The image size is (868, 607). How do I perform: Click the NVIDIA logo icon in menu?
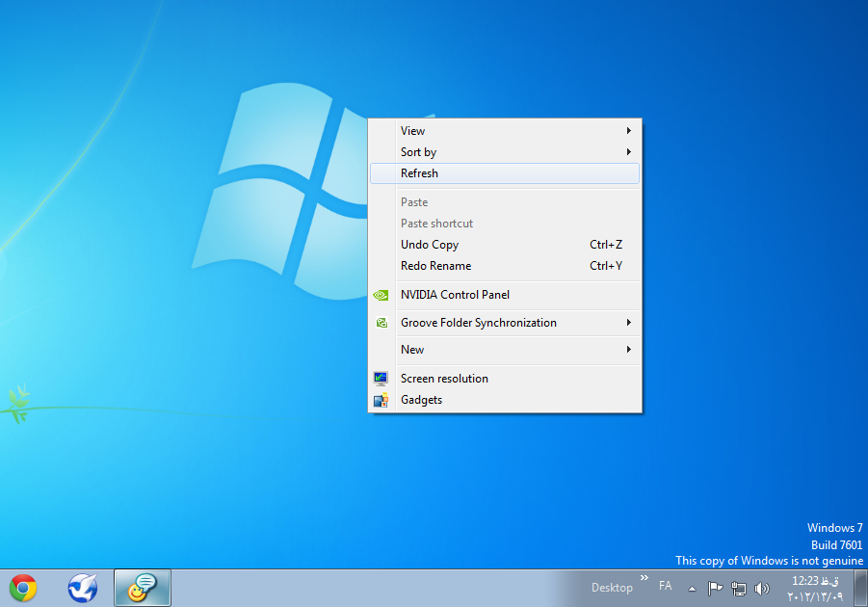click(x=381, y=295)
